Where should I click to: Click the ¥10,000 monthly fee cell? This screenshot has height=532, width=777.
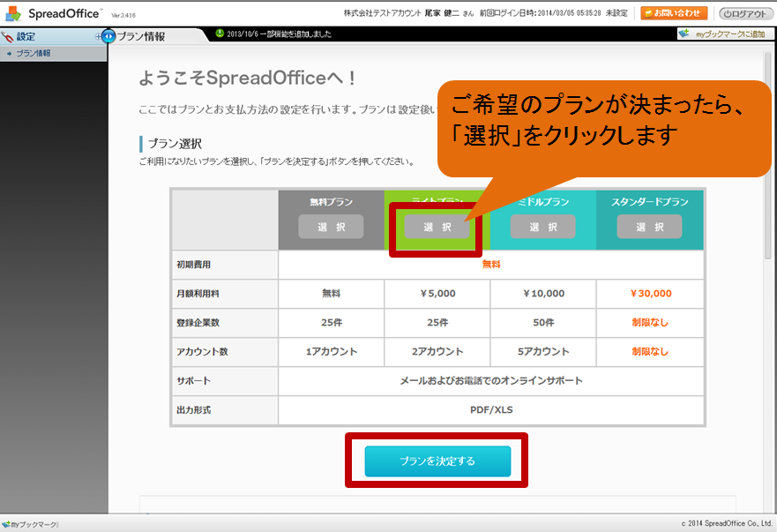(x=543, y=294)
